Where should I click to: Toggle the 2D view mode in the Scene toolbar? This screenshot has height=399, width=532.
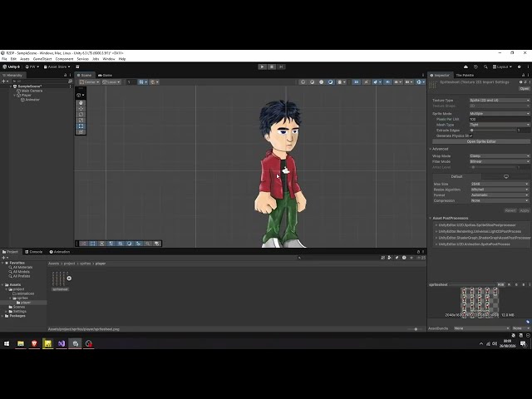click(357, 82)
